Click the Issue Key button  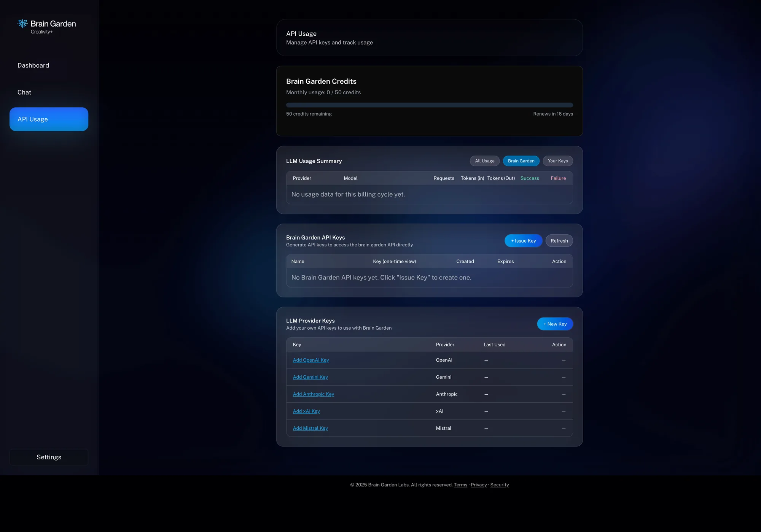(x=523, y=241)
